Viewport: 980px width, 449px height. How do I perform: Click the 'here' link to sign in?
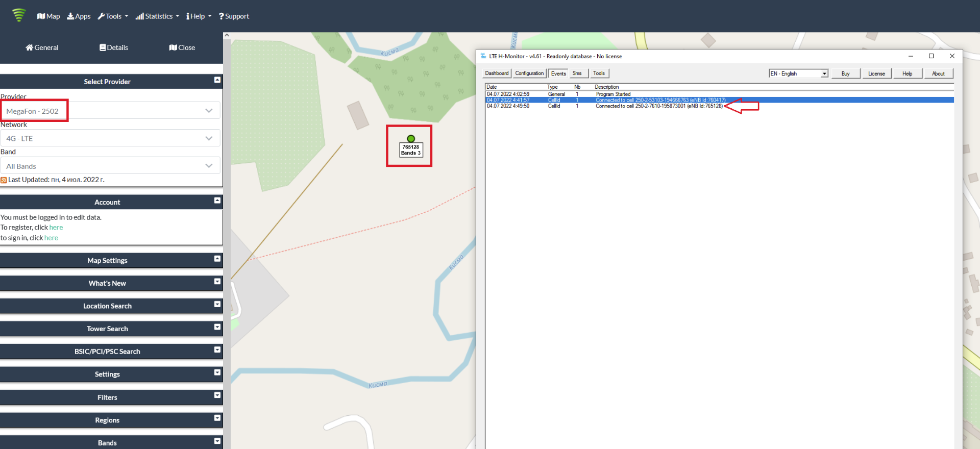tap(51, 238)
